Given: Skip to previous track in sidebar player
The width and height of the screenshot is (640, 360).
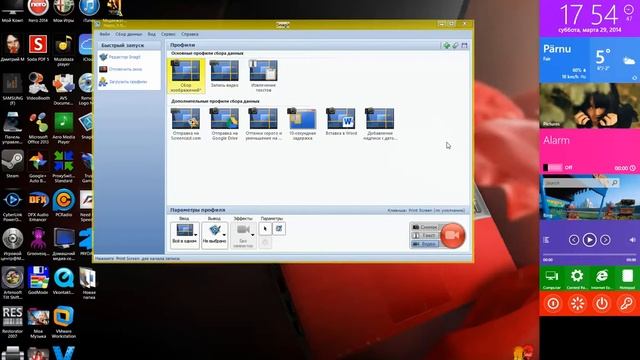Looking at the screenshot, I should click(573, 240).
